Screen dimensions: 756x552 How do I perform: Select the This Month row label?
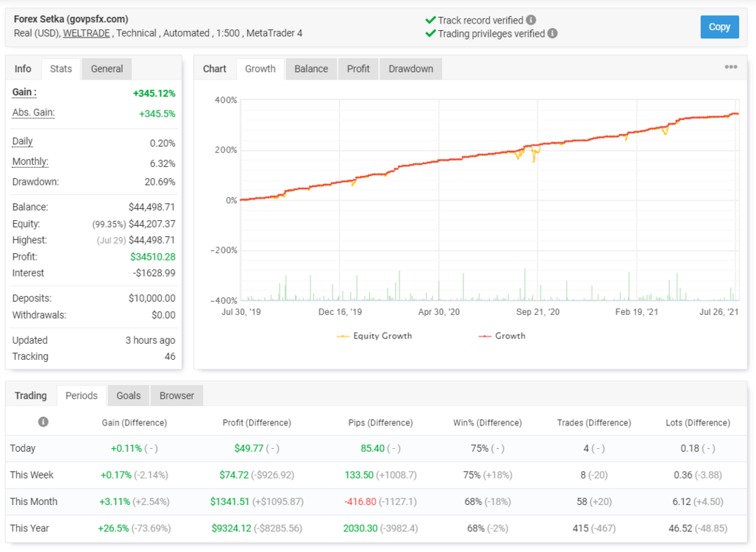[x=34, y=501]
